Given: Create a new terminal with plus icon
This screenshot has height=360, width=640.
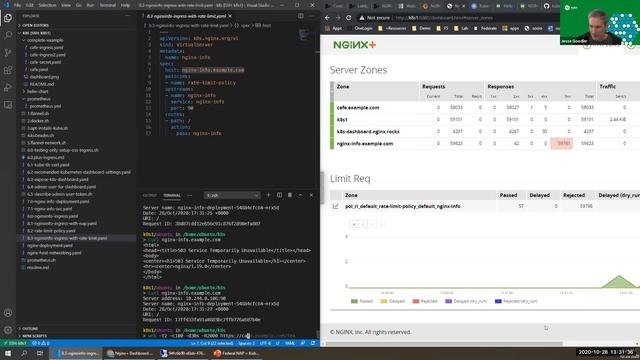Looking at the screenshot, I should [268, 195].
